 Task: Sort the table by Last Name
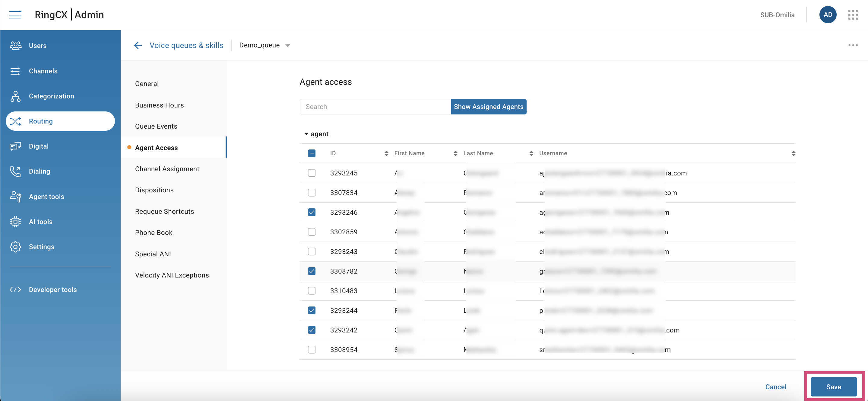coord(532,153)
